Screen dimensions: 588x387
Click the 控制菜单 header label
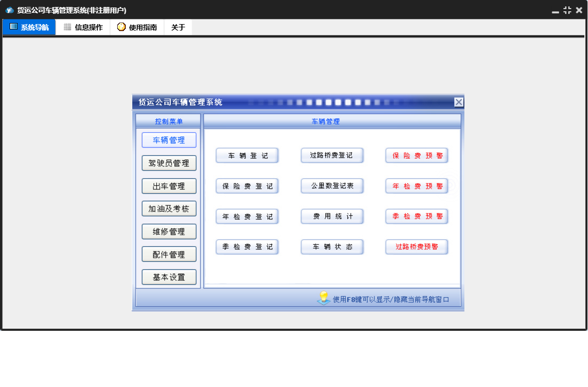[169, 121]
